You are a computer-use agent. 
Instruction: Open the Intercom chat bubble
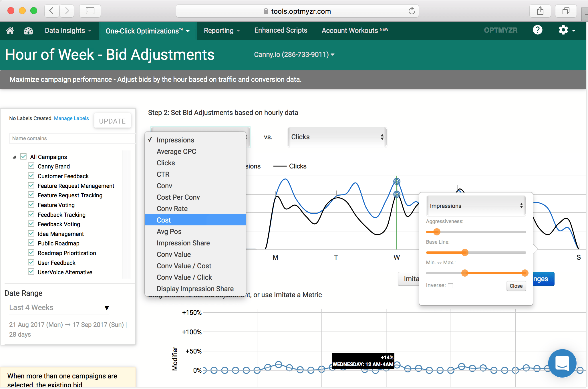(562, 363)
